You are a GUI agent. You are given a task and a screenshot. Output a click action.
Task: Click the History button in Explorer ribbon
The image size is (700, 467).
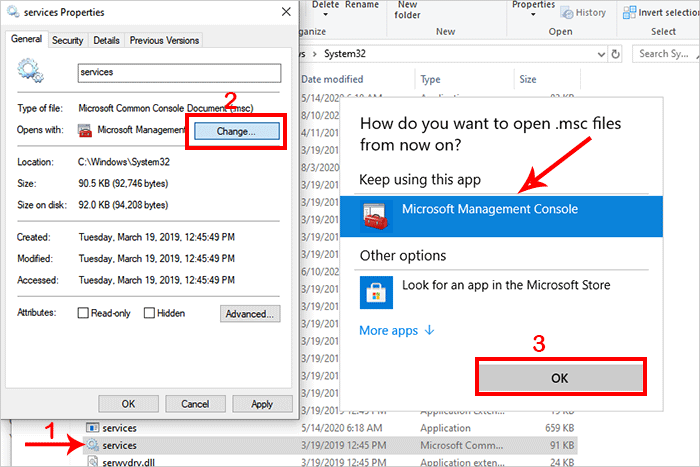pos(584,13)
